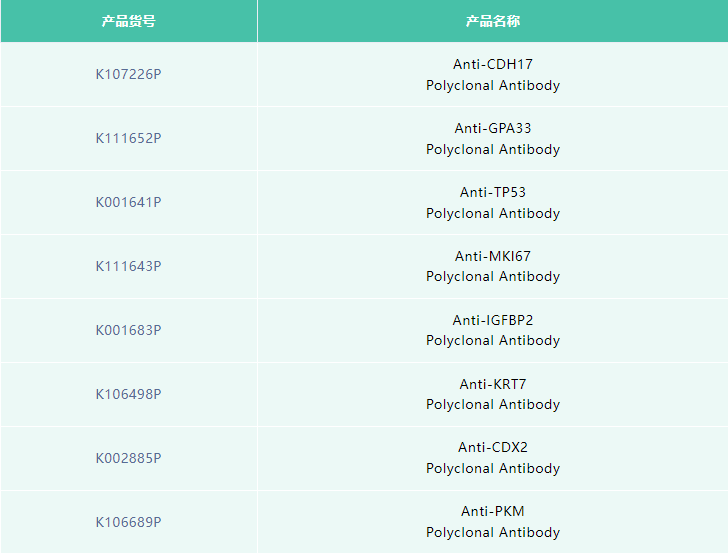Click the Anti-CDX2 product name
This screenshot has height=553, width=728.
(x=492, y=447)
